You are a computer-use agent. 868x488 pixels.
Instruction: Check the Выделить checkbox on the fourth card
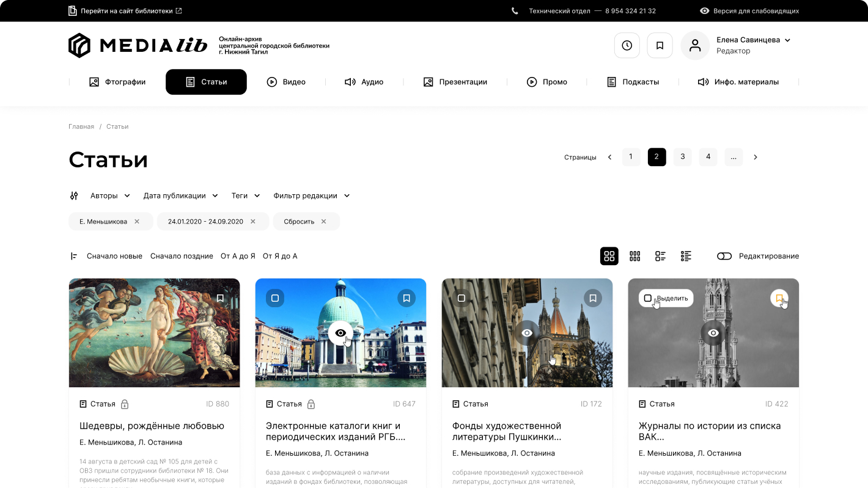648,298
